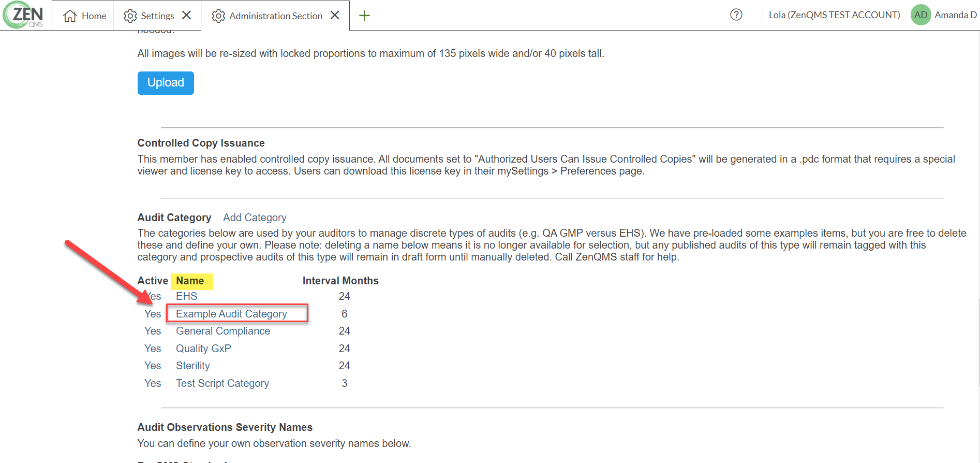Screen dimensions: 980x463
Task: Switch to the Settings tab
Action: [157, 16]
